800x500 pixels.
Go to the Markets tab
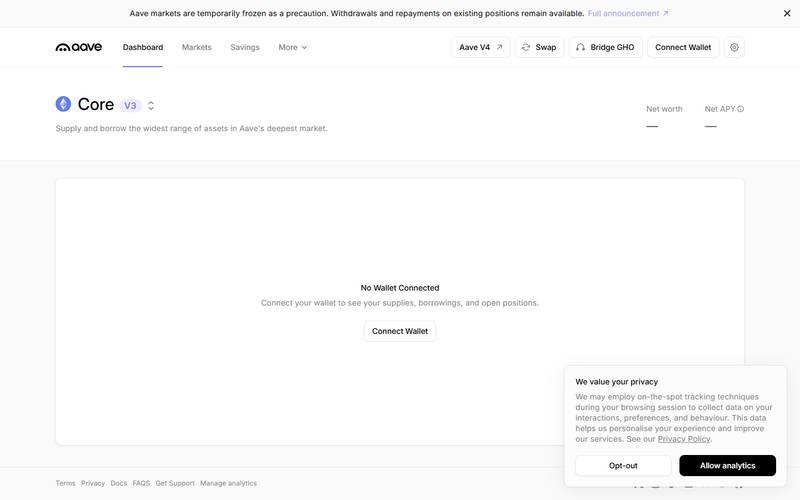[196, 47]
